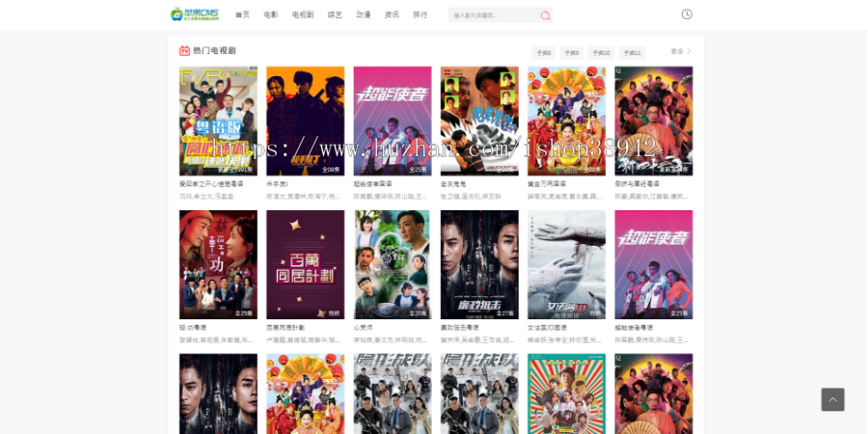Click the 苹果CMS apple logo
Screen dimensions: 868x434
pos(194,14)
